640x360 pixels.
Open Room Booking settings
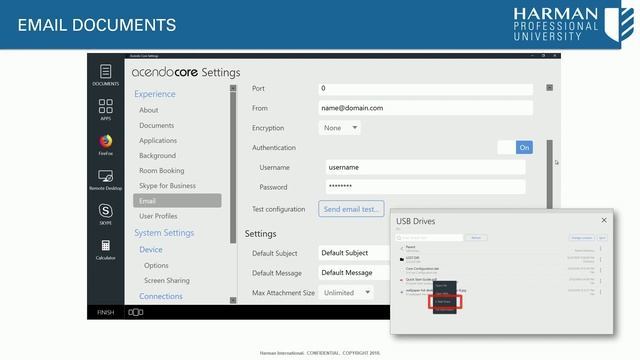[162, 171]
